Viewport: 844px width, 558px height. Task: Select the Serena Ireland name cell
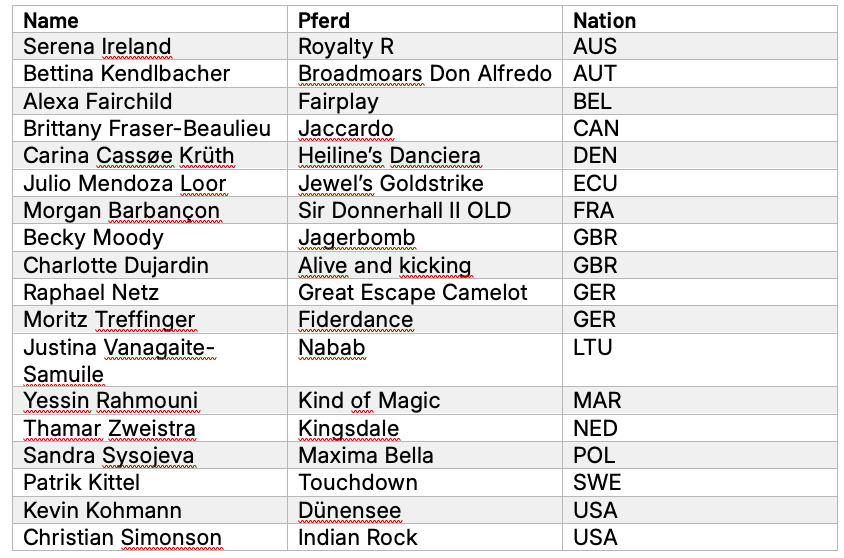(97, 47)
